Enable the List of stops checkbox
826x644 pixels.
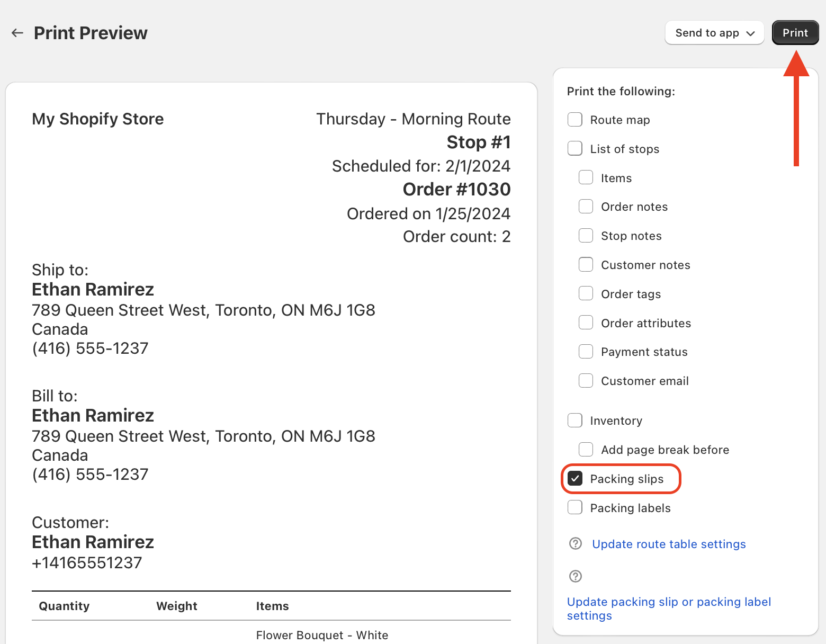coord(574,148)
